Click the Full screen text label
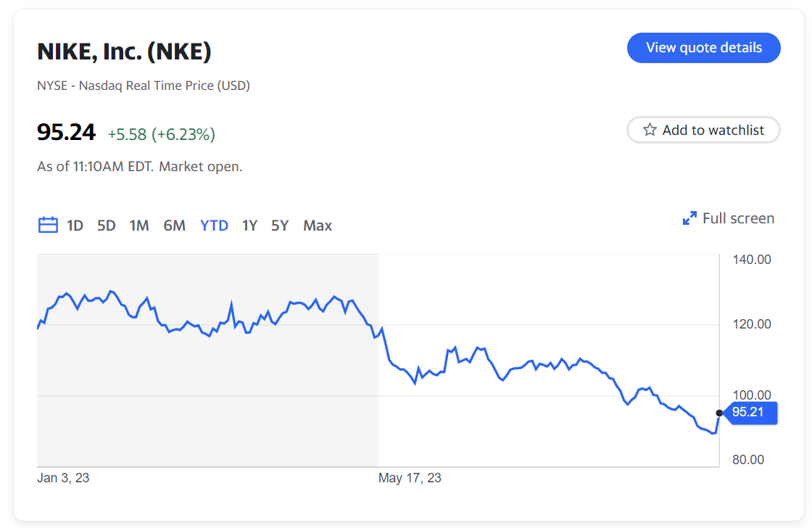 click(738, 218)
